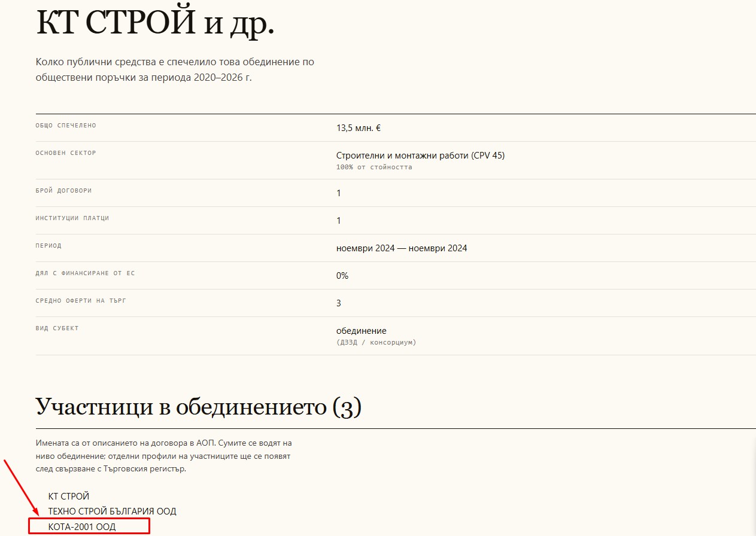
Task: Click the value '3' for average bids
Action: (x=339, y=303)
